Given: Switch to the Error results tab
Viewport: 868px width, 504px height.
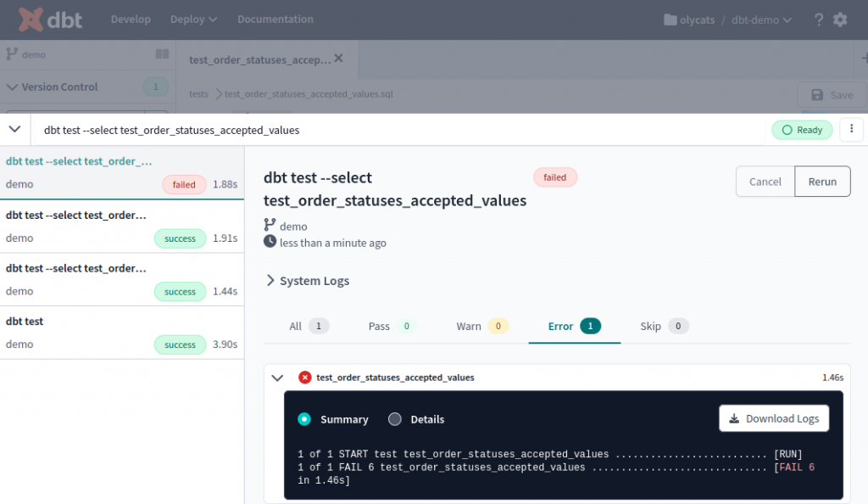Looking at the screenshot, I should 574,326.
